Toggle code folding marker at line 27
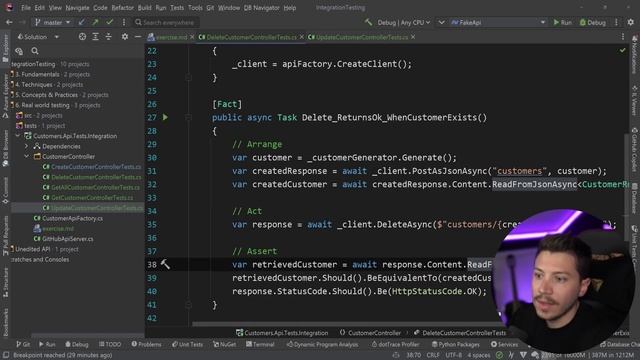This screenshot has height=360, width=640. 188,118
